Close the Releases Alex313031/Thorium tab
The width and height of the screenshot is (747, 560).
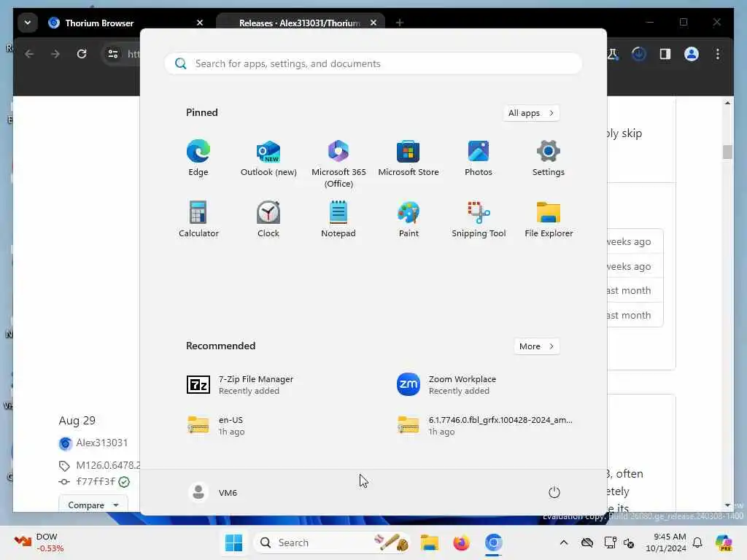(373, 23)
